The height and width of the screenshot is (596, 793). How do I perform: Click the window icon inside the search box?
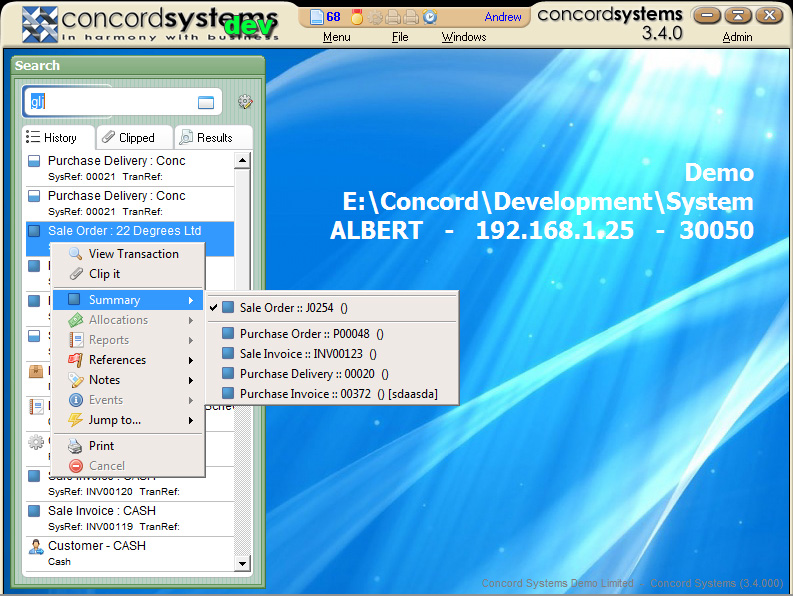[206, 102]
